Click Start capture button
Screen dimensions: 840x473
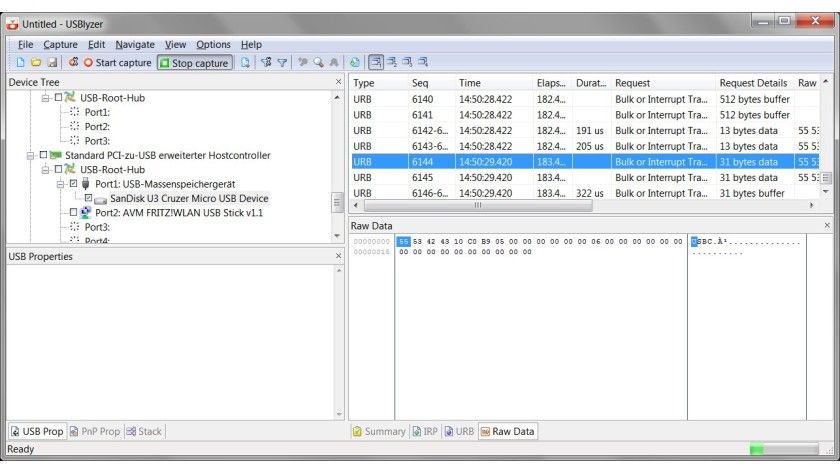118,63
